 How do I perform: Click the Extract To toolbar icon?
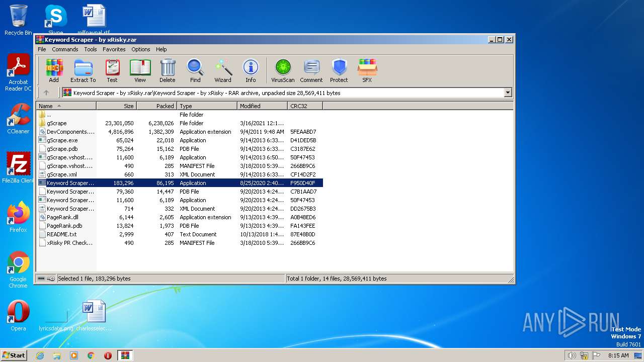click(83, 70)
